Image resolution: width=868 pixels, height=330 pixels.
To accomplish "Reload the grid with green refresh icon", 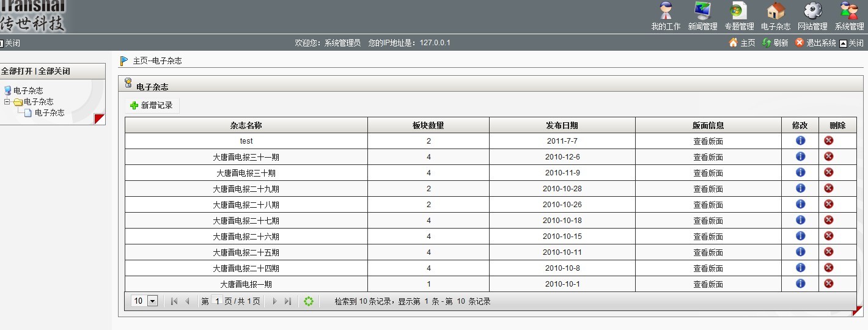I will coord(309,301).
